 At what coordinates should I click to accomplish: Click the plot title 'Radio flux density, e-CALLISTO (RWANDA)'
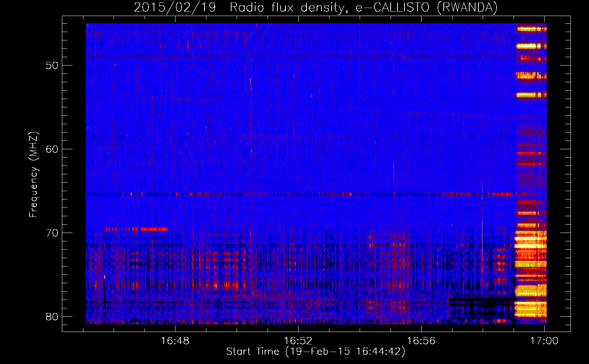[364, 8]
